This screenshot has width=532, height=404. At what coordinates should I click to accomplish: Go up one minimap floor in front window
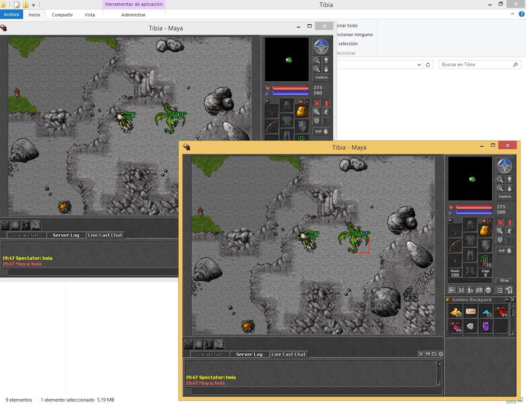coord(509,180)
